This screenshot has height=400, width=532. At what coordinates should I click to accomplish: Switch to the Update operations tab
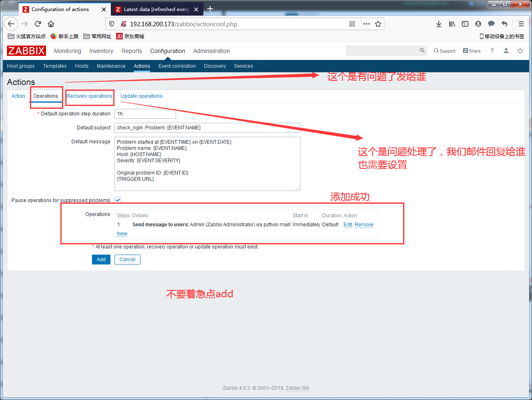(141, 96)
